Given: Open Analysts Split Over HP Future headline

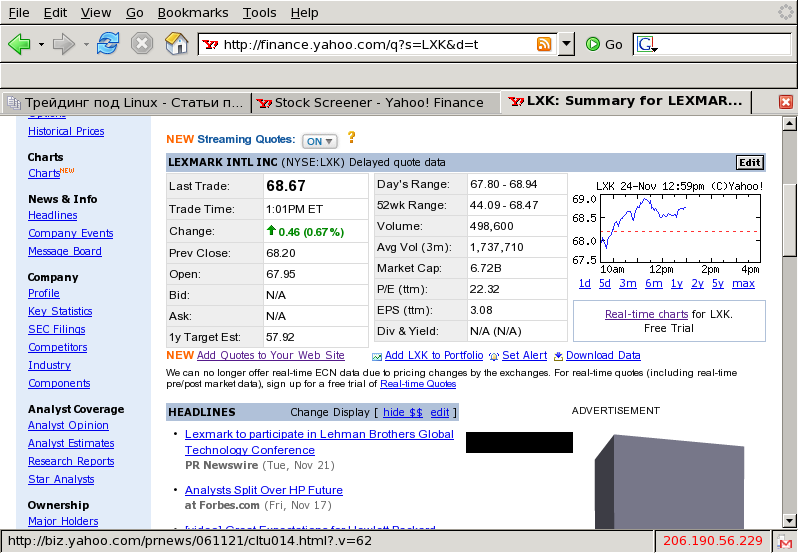Looking at the screenshot, I should [264, 490].
